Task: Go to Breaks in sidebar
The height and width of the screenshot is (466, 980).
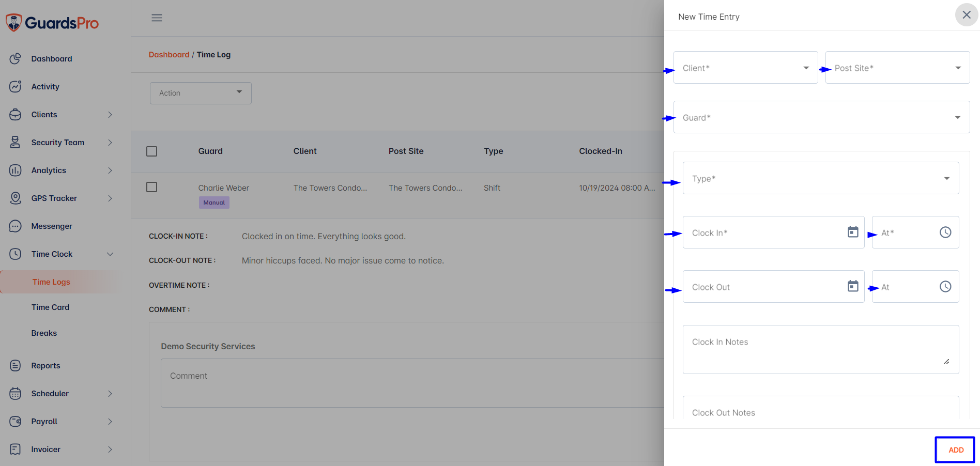Action: [x=44, y=333]
